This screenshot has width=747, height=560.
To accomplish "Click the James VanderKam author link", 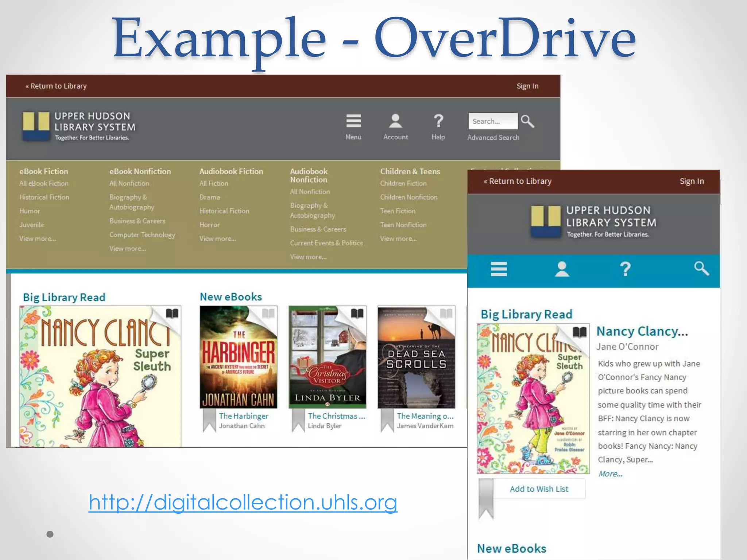I will tap(425, 426).
